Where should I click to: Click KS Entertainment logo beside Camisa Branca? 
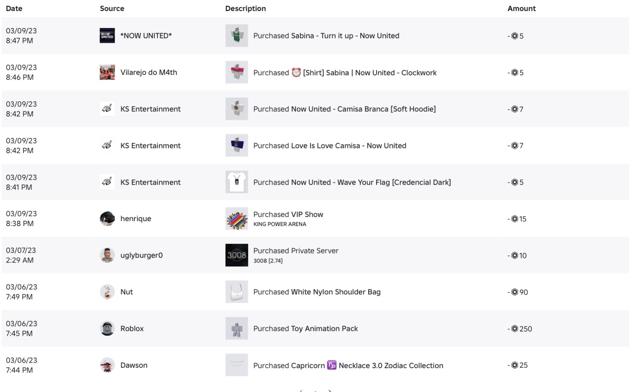coord(107,109)
